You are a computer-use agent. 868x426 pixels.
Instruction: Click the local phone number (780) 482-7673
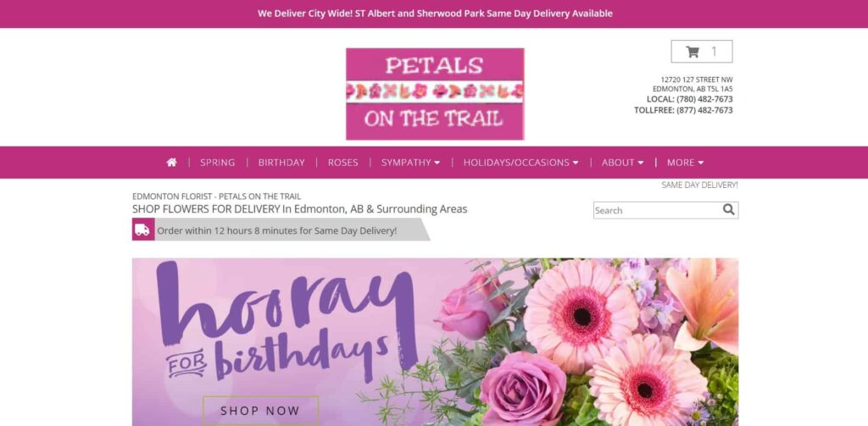[x=704, y=99]
